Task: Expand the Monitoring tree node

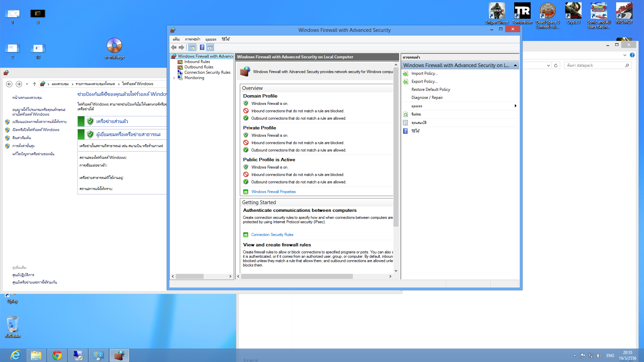Action: click(x=174, y=78)
